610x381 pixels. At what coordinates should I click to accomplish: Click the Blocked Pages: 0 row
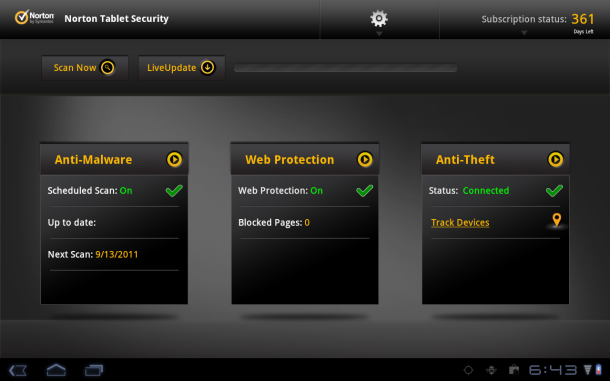tap(305, 223)
